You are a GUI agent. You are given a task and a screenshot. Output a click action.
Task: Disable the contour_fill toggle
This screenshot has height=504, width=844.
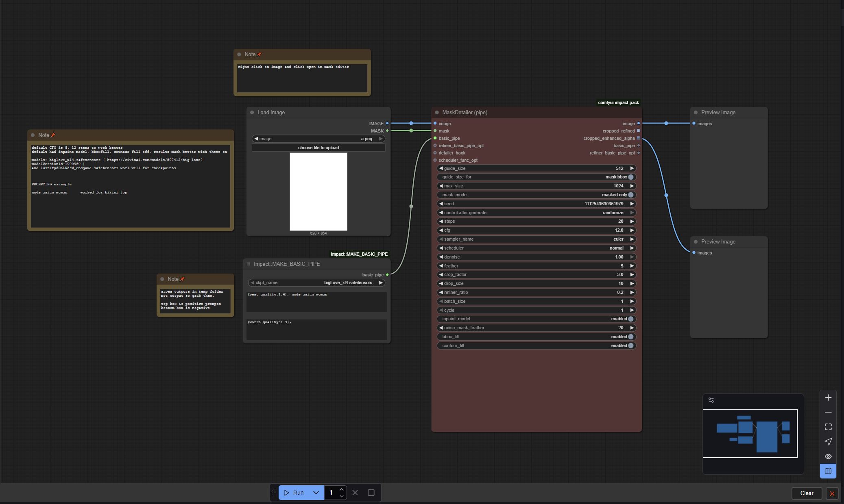pyautogui.click(x=630, y=345)
